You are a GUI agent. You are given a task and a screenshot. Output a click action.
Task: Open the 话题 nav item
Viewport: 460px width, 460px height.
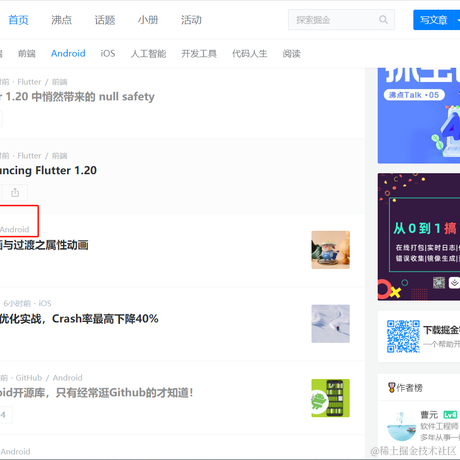[105, 20]
